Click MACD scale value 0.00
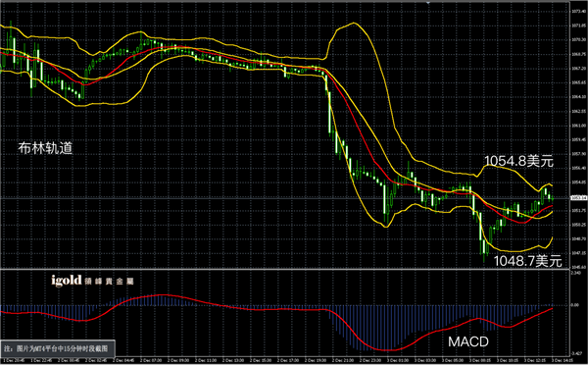This screenshot has height=365, width=588. point(575,305)
